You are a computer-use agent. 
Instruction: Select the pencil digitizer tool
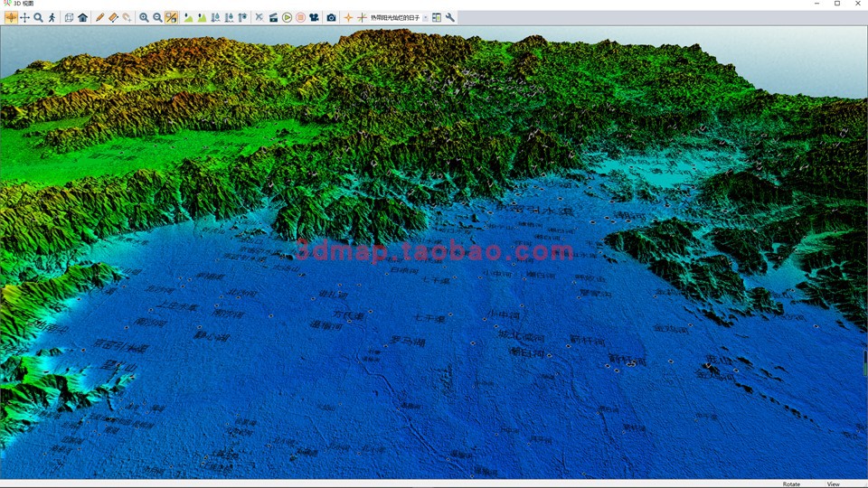click(99, 18)
